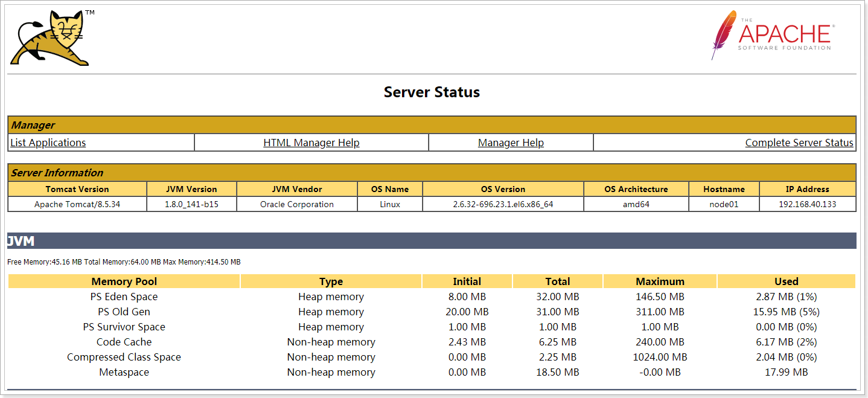Click the Code Cache row name

(124, 342)
